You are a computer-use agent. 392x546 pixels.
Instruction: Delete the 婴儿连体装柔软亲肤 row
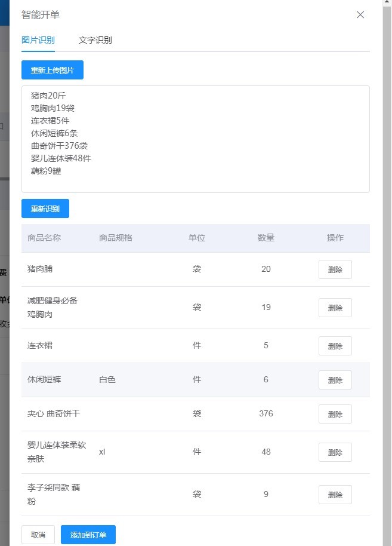pyautogui.click(x=335, y=452)
